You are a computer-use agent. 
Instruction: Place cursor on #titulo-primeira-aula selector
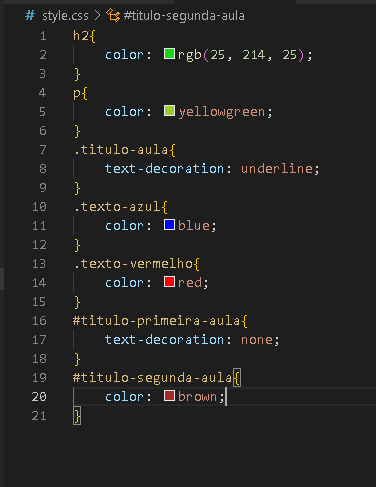click(x=156, y=321)
